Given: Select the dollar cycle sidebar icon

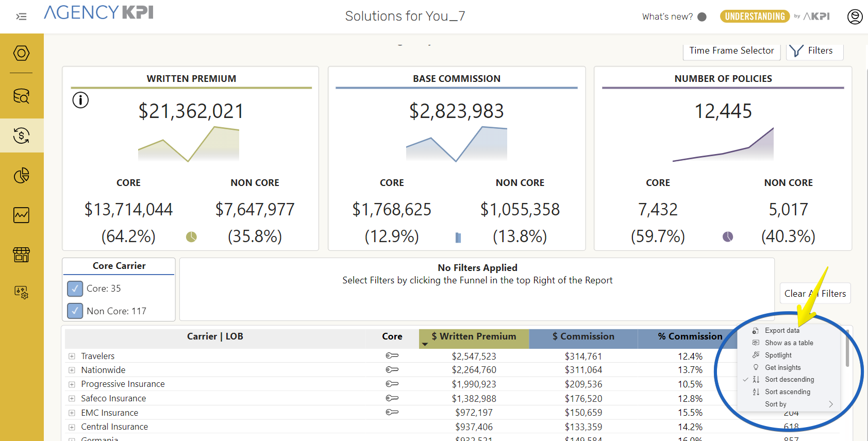Looking at the screenshot, I should tap(21, 135).
